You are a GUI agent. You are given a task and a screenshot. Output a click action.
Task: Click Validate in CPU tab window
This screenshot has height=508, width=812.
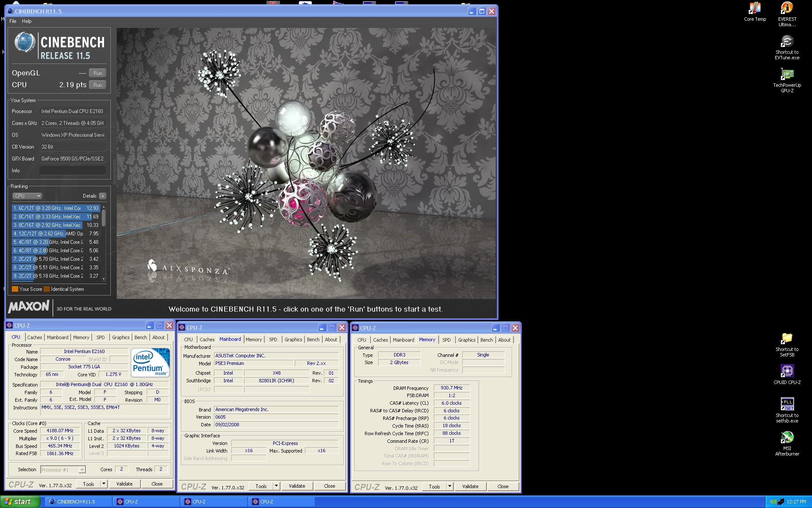(x=124, y=484)
